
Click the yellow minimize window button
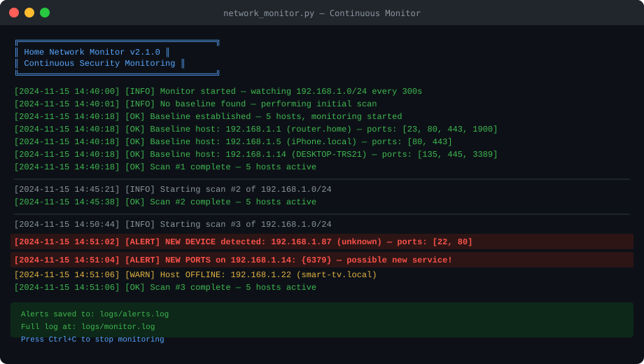[x=29, y=13]
